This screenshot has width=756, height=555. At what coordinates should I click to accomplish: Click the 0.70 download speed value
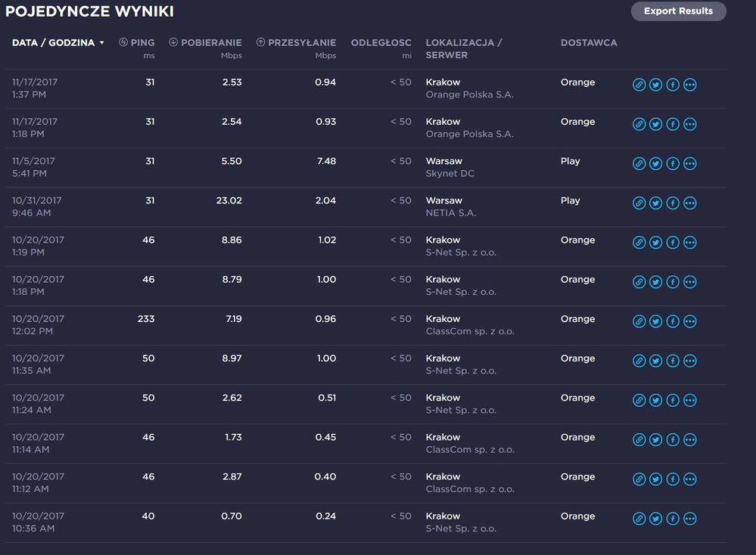pyautogui.click(x=232, y=516)
